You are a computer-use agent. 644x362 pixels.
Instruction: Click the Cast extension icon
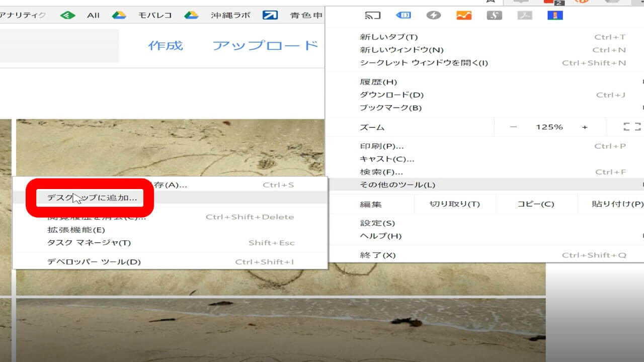pos(372,15)
